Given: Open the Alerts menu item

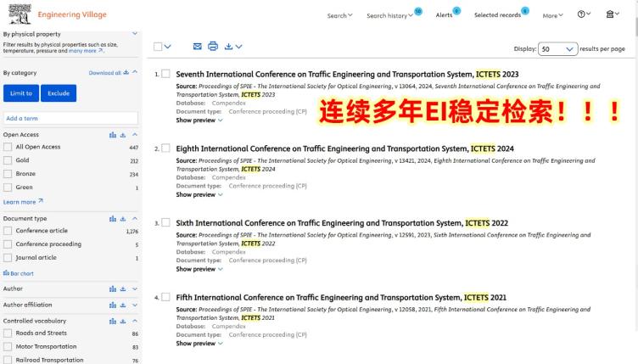Looking at the screenshot, I should pos(444,15).
